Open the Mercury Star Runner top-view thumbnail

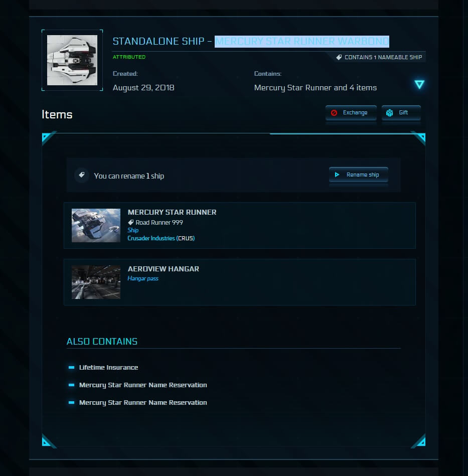point(72,60)
